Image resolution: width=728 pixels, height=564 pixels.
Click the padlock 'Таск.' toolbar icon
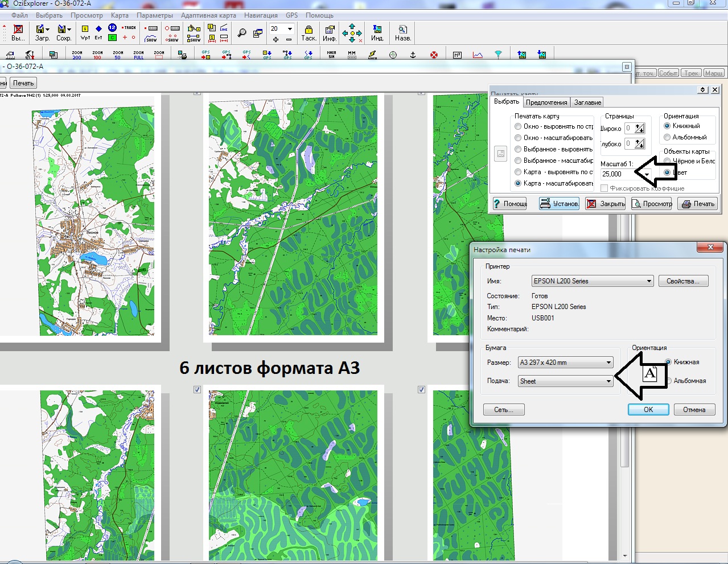point(309,32)
